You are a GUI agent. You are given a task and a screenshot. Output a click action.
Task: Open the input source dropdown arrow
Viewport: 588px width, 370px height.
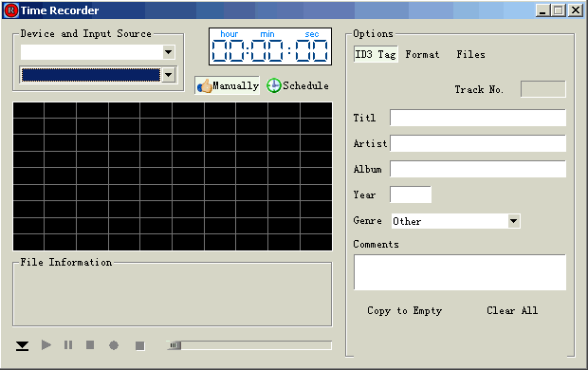coord(169,75)
